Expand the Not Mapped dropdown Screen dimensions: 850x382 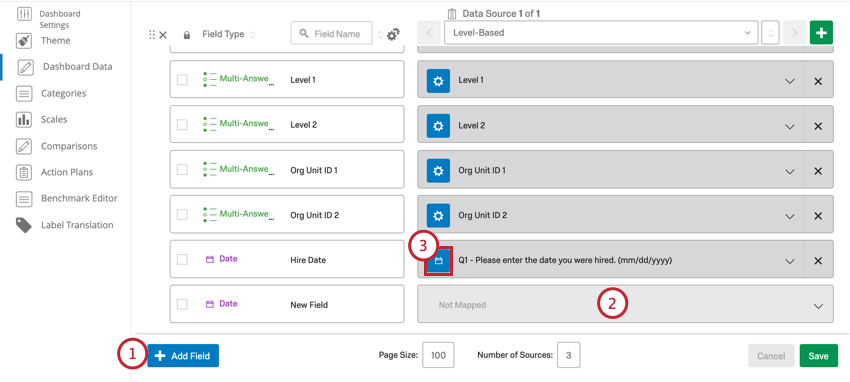625,305
